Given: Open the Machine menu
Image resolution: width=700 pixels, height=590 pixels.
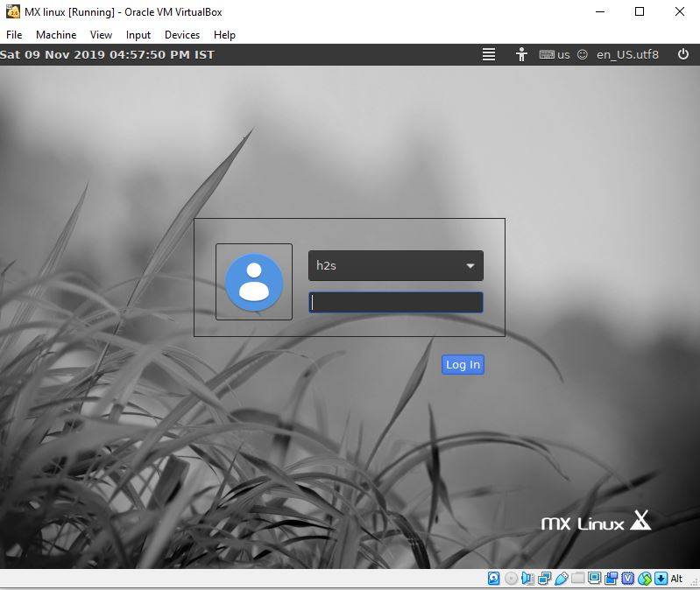Looking at the screenshot, I should (x=56, y=35).
